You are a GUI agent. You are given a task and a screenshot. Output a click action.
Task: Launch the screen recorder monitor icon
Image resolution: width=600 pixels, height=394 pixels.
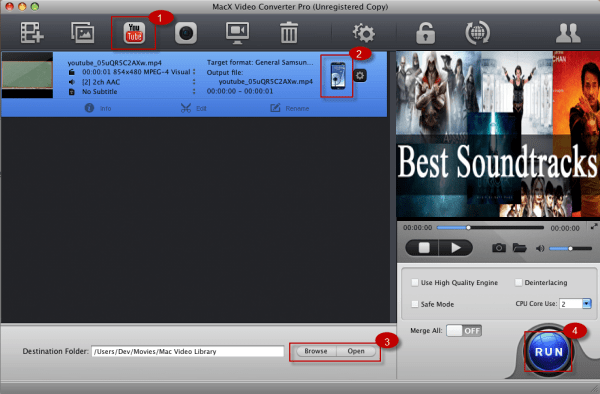pyautogui.click(x=238, y=33)
